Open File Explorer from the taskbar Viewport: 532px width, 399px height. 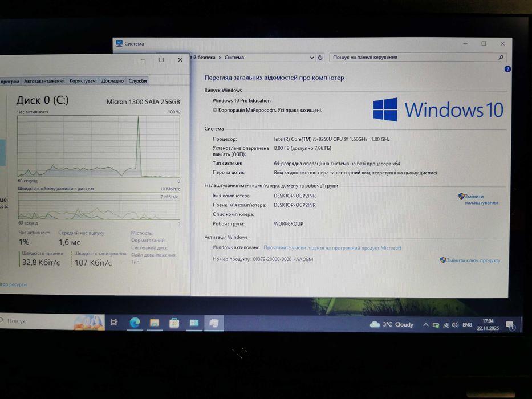tap(155, 323)
